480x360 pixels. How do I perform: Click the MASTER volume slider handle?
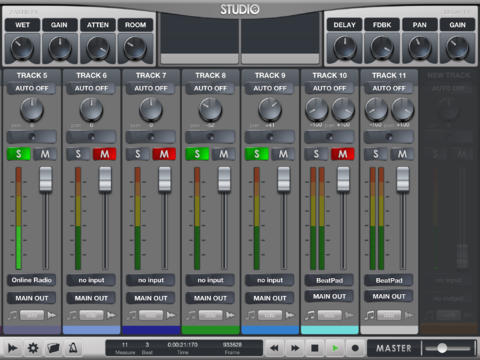(x=442, y=348)
